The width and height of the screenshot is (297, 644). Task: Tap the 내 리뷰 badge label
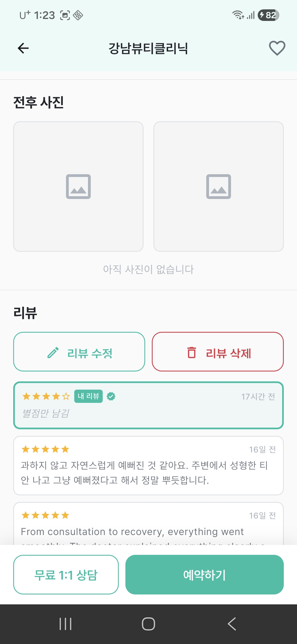point(88,396)
